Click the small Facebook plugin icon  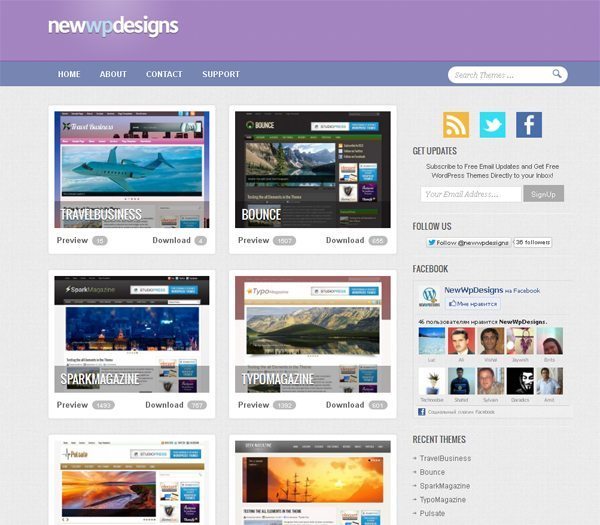coord(422,412)
